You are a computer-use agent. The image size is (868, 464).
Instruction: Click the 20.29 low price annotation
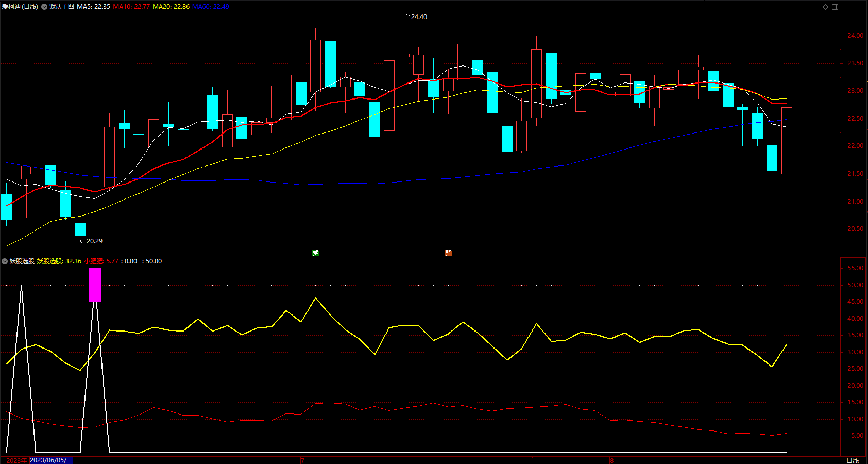[94, 241]
